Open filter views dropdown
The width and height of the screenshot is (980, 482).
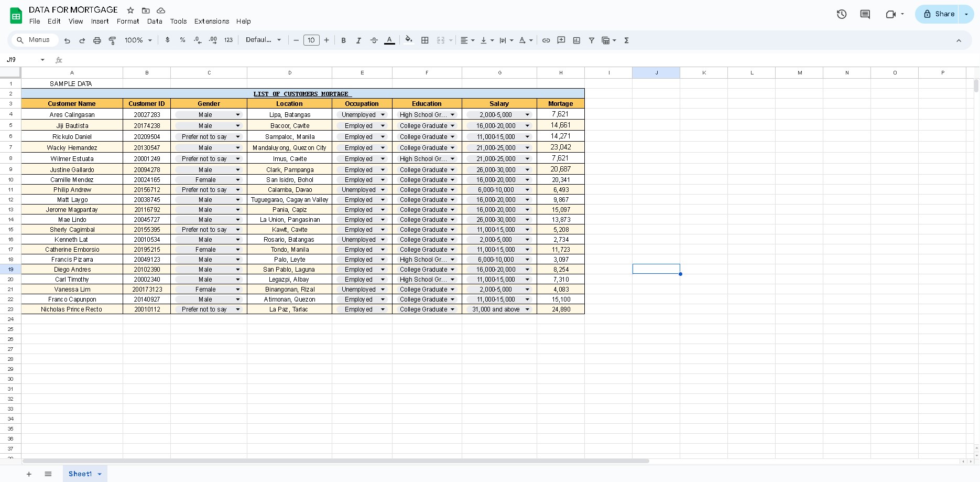[x=608, y=40]
